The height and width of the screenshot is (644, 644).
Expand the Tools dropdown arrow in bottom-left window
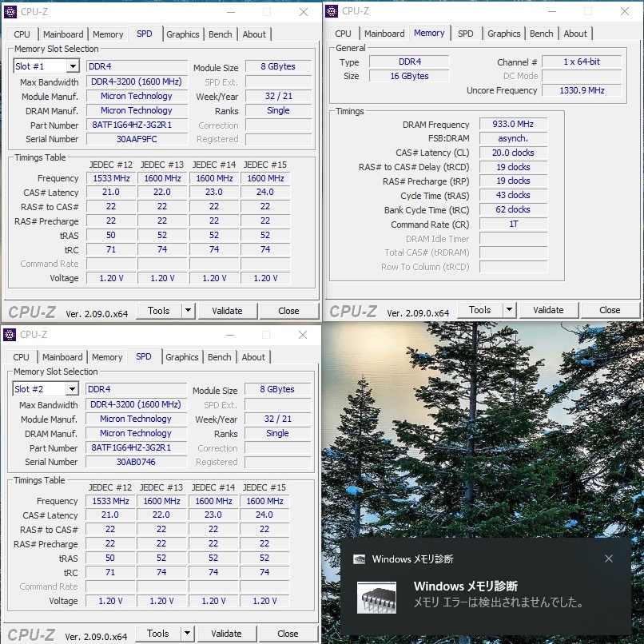point(188,634)
